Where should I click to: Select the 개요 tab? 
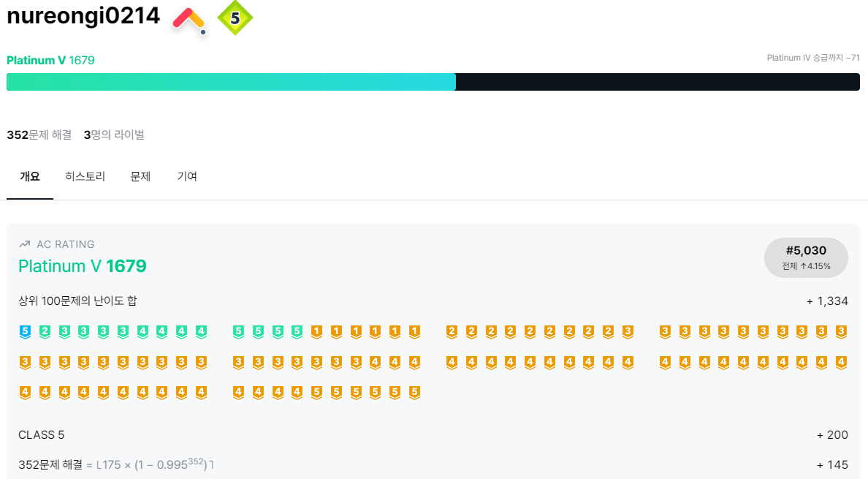pyautogui.click(x=30, y=177)
